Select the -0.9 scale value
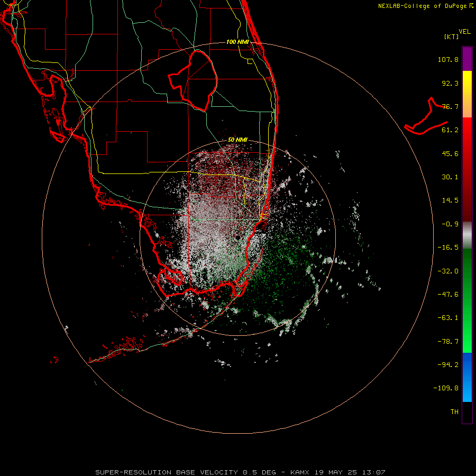Viewport: 476px width, 476px height. coord(450,224)
